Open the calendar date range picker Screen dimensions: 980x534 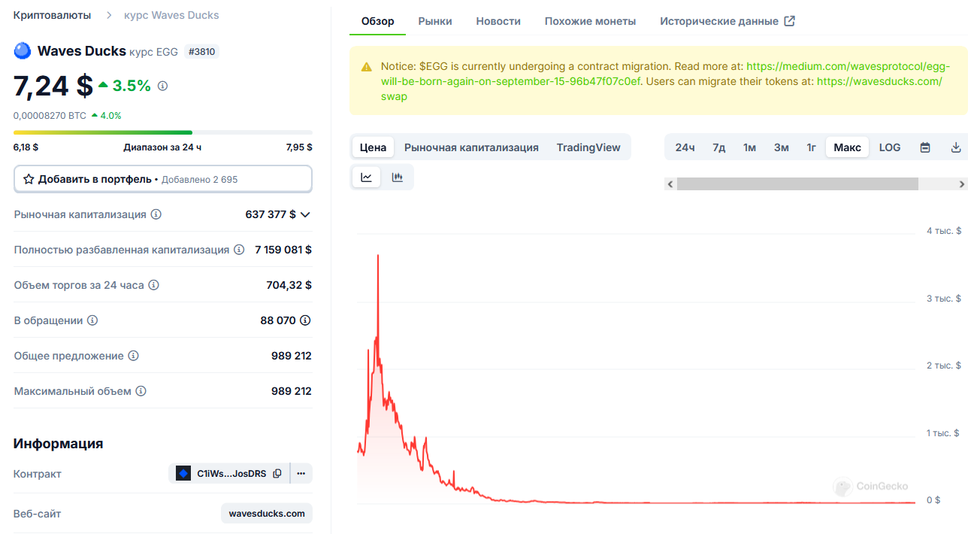[x=925, y=147]
